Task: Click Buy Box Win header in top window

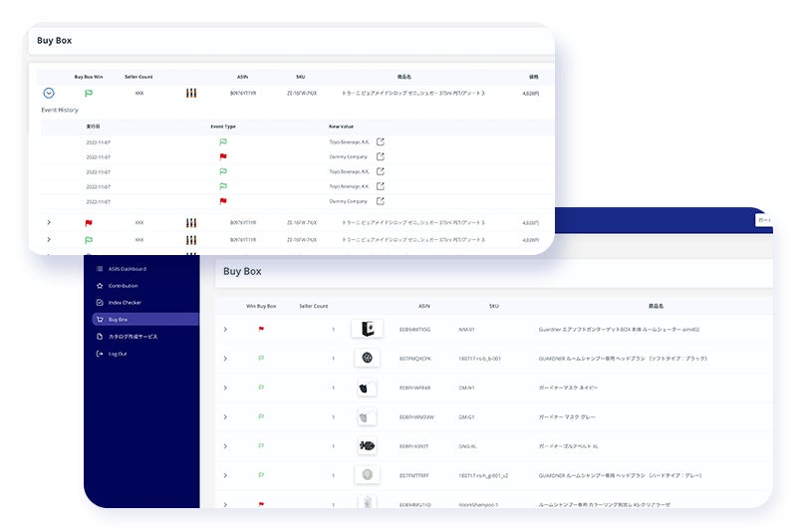Action: tap(89, 77)
